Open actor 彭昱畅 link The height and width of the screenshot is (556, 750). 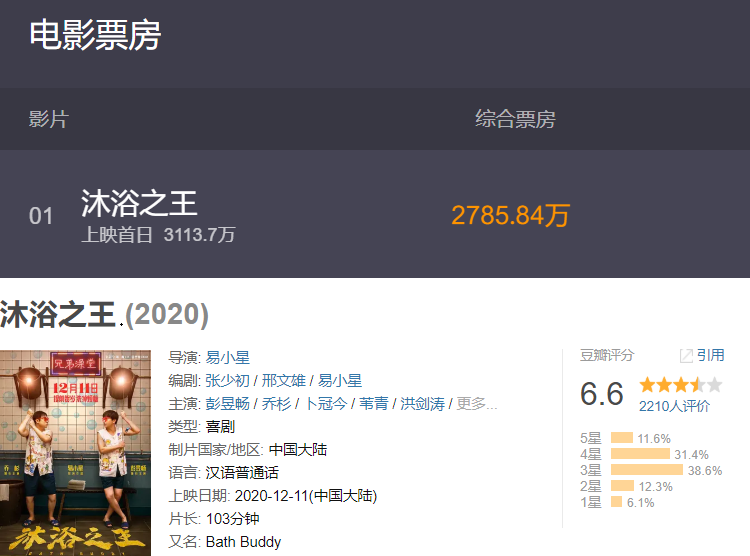click(228, 403)
